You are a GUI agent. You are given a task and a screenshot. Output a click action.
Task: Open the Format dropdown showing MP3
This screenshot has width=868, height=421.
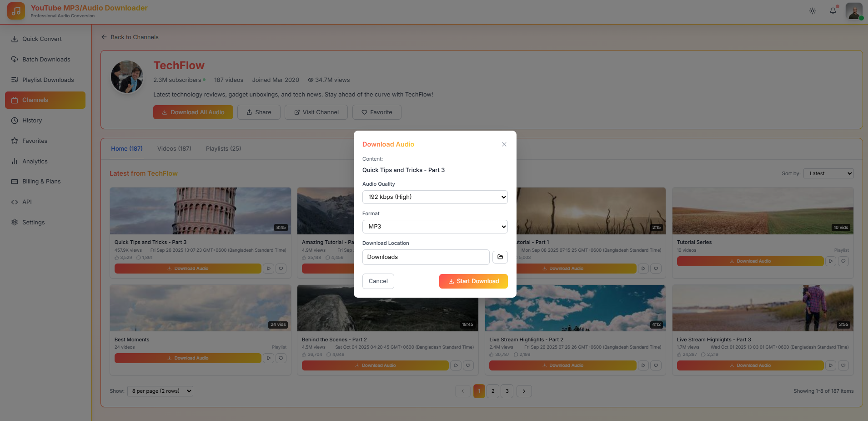[x=434, y=226]
